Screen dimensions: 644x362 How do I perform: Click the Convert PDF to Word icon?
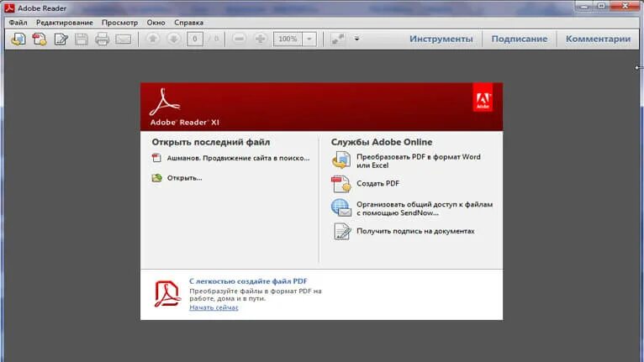tap(341, 160)
